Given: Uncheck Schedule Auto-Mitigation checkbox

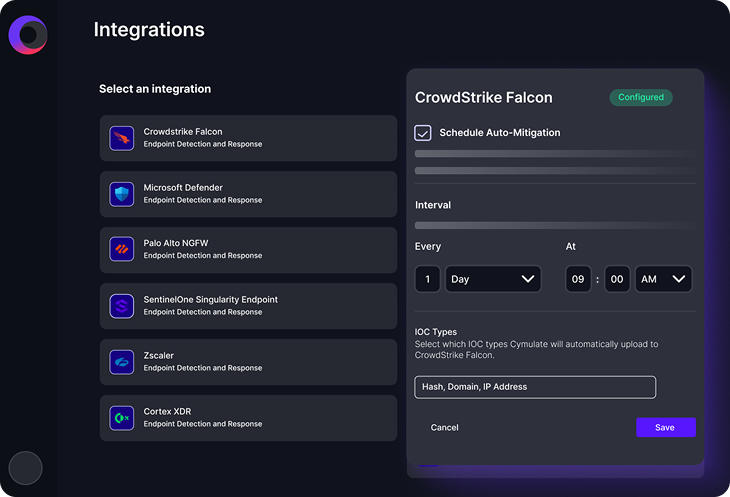Looking at the screenshot, I should click(423, 133).
